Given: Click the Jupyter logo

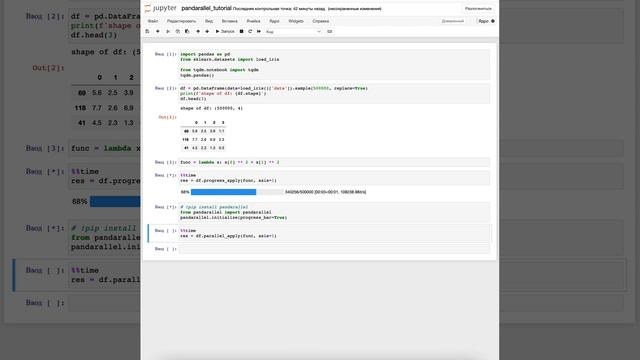Looking at the screenshot, I should coord(160,8).
